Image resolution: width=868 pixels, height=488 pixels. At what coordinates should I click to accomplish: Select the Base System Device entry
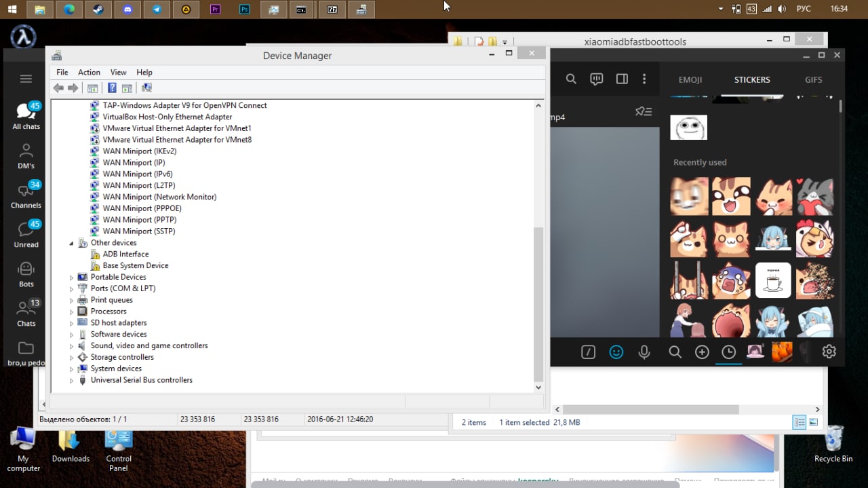[135, 265]
